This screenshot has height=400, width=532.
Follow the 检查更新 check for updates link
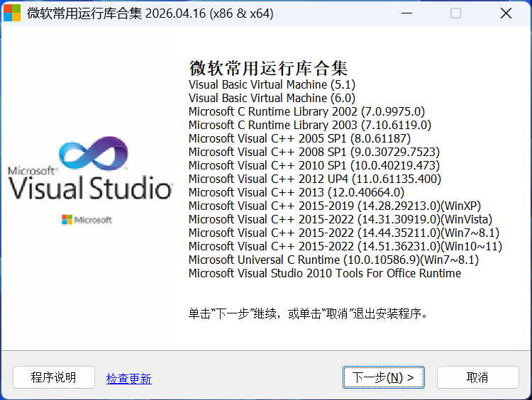pyautogui.click(x=129, y=378)
